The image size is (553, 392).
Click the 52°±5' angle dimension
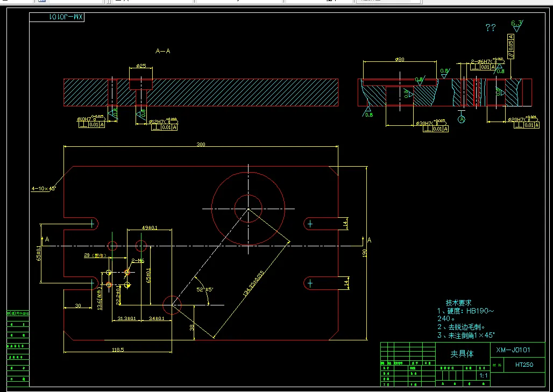(205, 289)
